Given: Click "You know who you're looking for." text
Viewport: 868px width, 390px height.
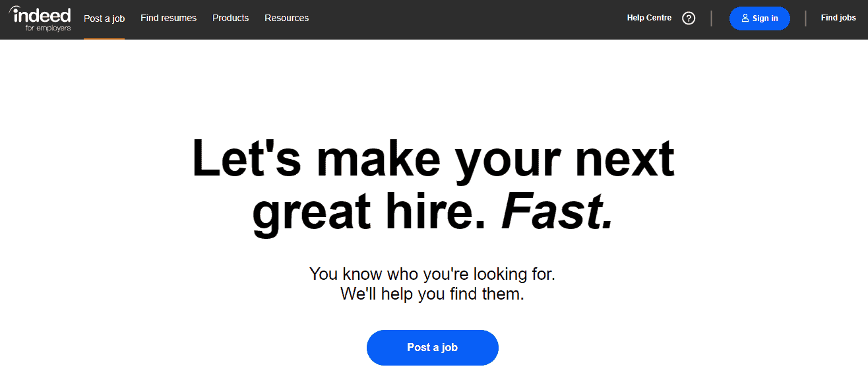Looking at the screenshot, I should pos(437,274).
